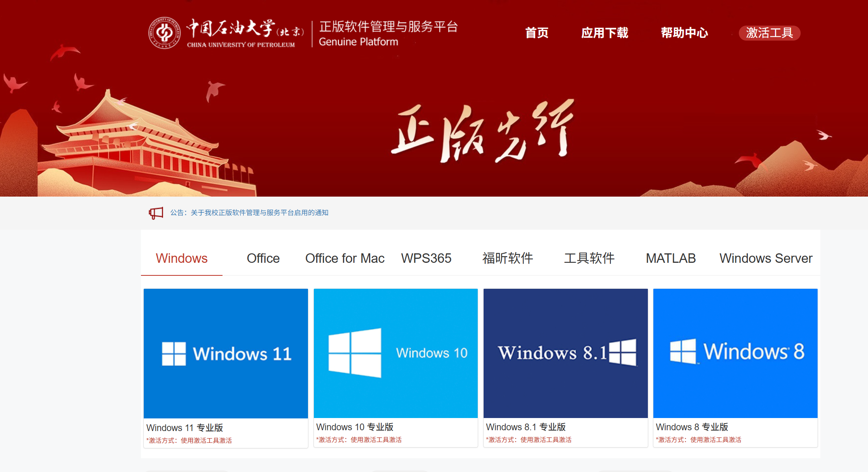Click the Windows 8.1 logo image
This screenshot has height=472, width=868.
point(566,353)
